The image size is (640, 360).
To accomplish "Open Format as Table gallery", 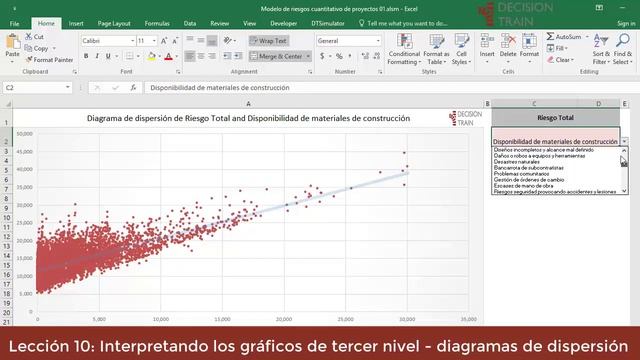I will (x=436, y=49).
